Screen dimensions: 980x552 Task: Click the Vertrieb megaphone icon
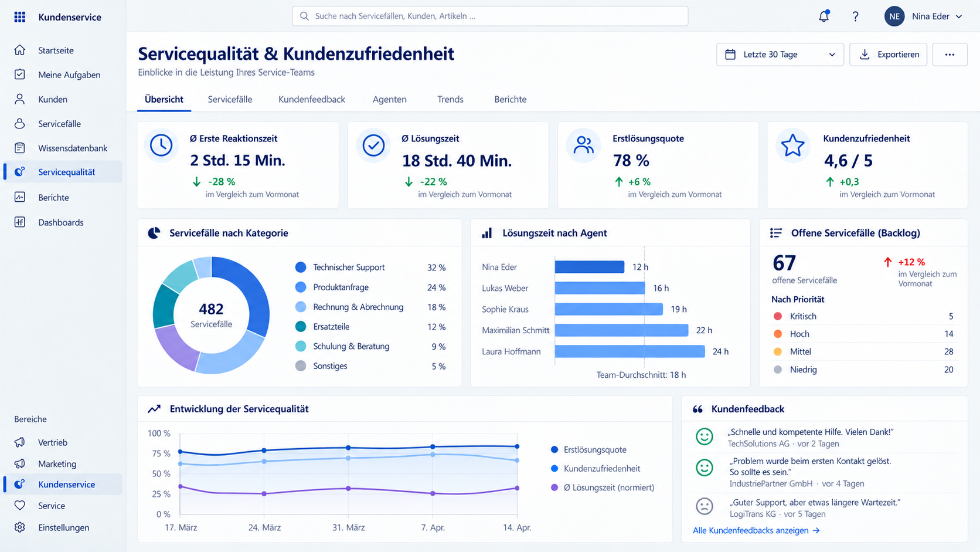click(x=20, y=442)
